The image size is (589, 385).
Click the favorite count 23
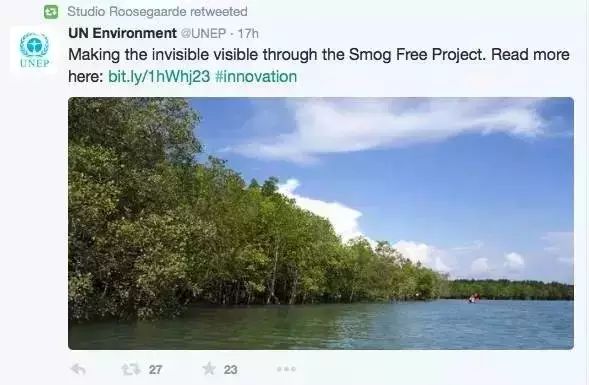pyautogui.click(x=230, y=370)
